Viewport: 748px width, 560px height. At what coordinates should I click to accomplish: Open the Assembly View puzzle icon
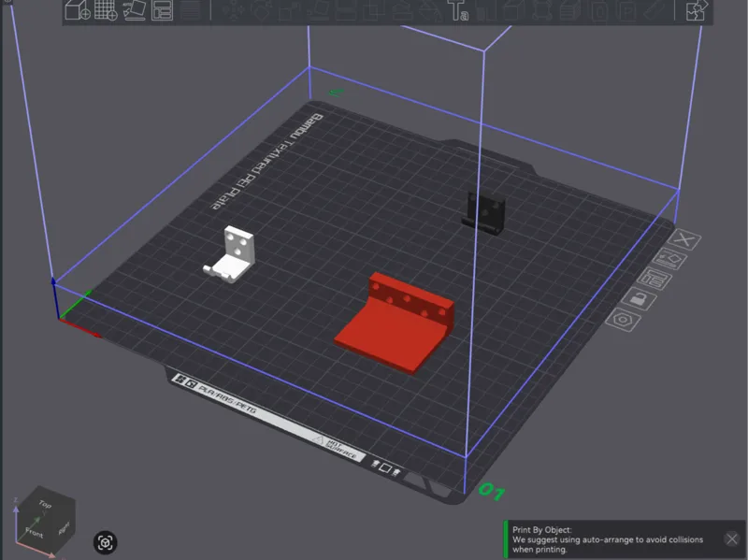click(x=697, y=10)
